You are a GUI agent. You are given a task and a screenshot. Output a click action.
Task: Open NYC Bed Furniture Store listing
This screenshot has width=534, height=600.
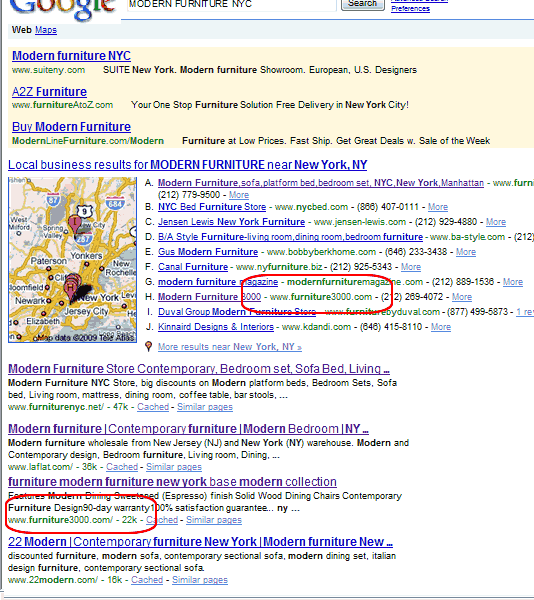point(212,207)
